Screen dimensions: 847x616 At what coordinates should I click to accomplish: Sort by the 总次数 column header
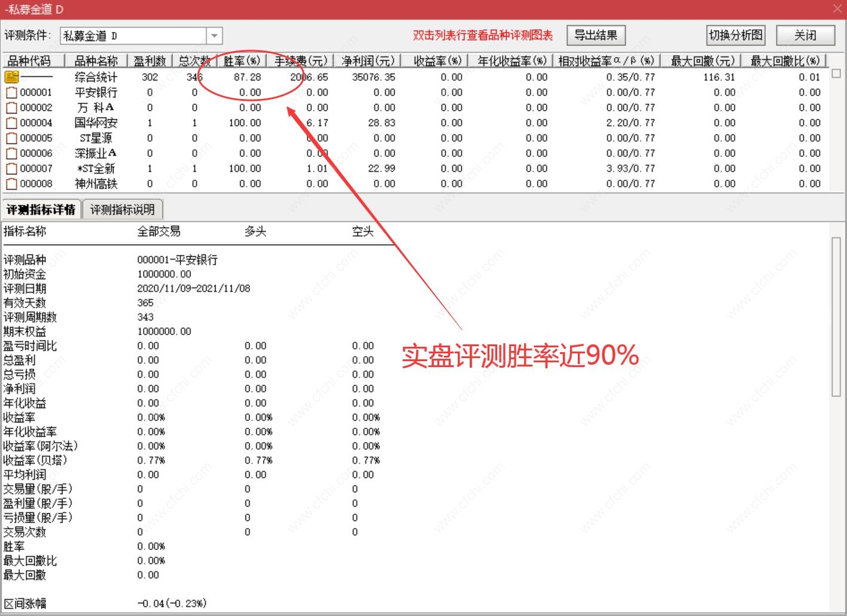(x=195, y=61)
